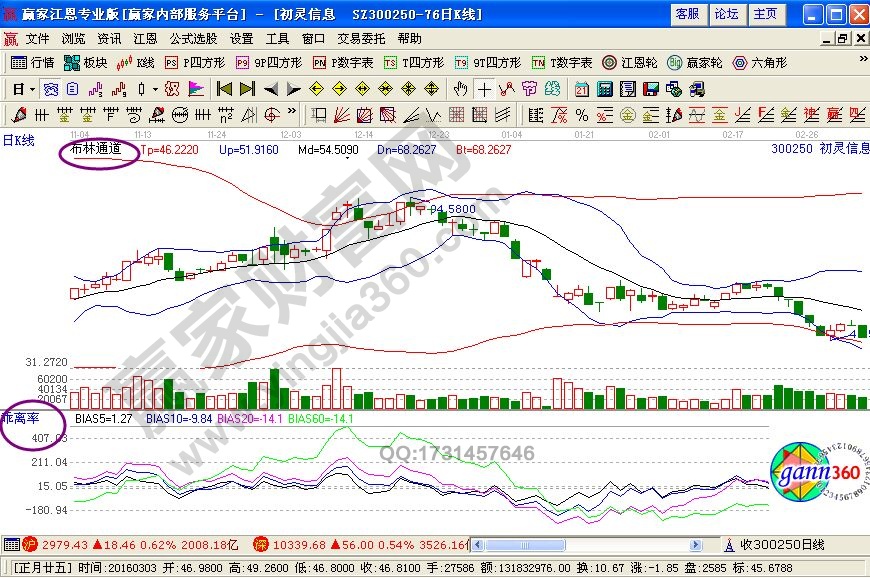Image resolution: width=870 pixels, height=578 pixels.
Task: Open the 交易委托 menu
Action: click(x=362, y=38)
